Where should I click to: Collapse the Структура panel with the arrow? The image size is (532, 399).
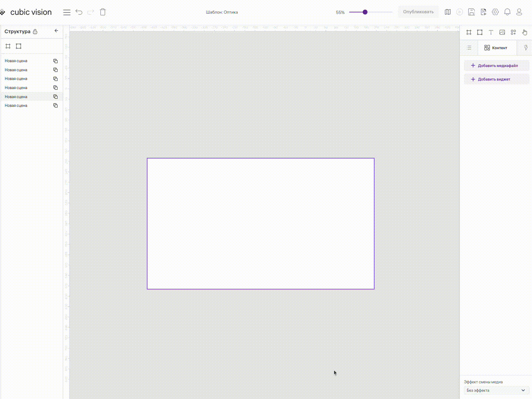[x=56, y=31]
